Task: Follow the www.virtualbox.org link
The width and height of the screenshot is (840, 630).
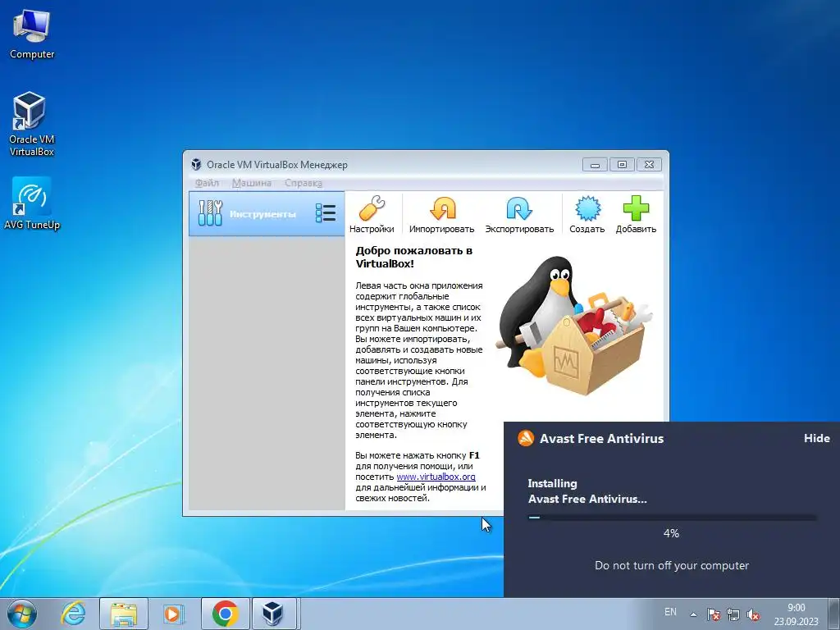Action: point(436,477)
